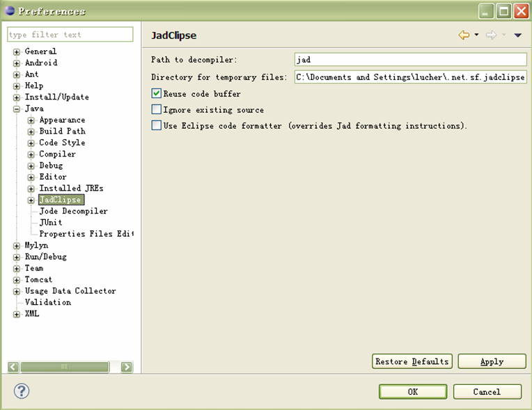Open the forward history dropdown arrow

504,35
